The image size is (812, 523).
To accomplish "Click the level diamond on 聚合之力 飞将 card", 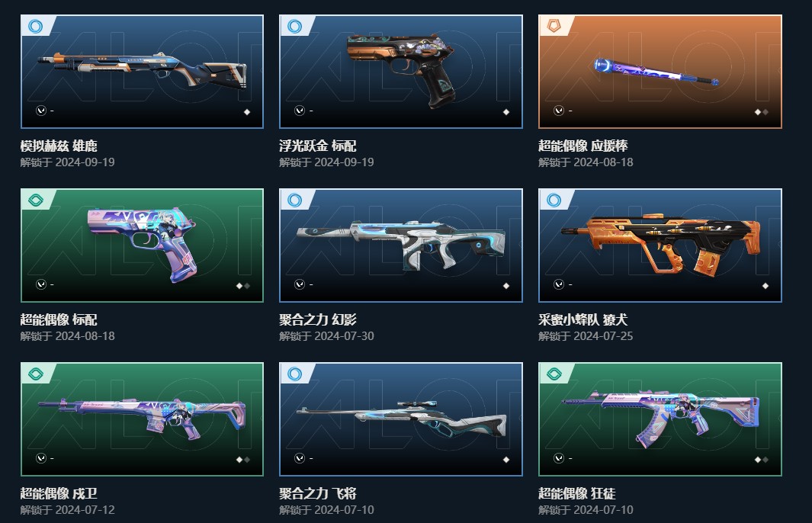I will (x=506, y=459).
